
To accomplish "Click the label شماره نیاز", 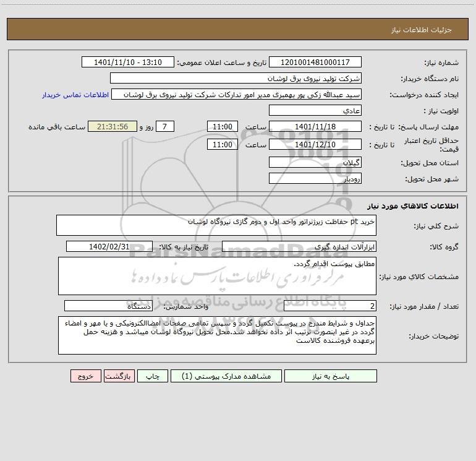I will click(x=441, y=63).
